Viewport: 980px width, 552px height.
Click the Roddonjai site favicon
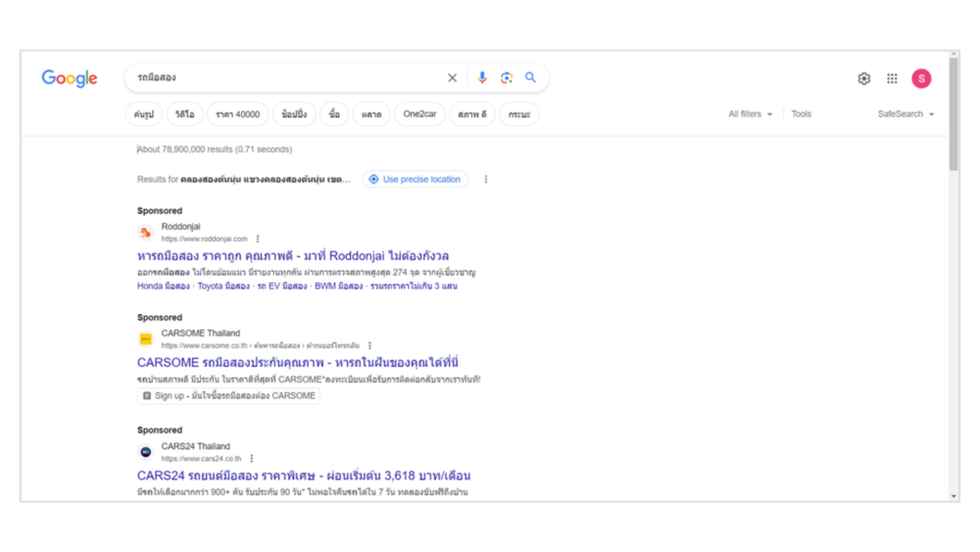point(146,232)
